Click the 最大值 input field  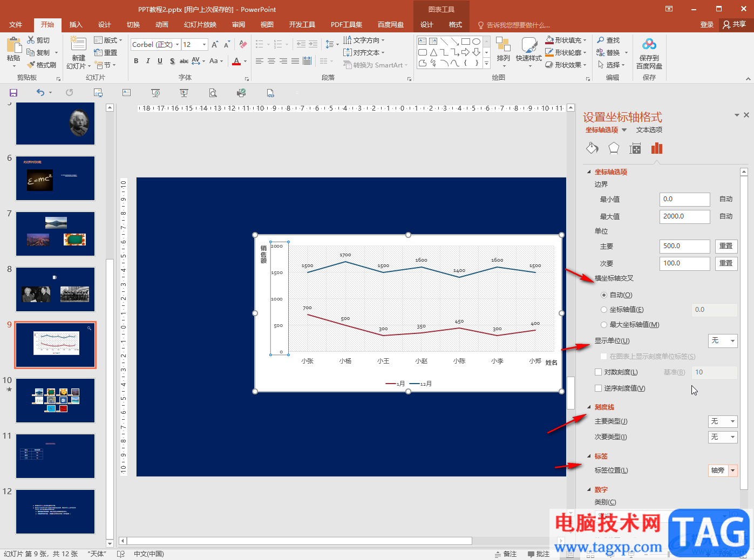[685, 217]
